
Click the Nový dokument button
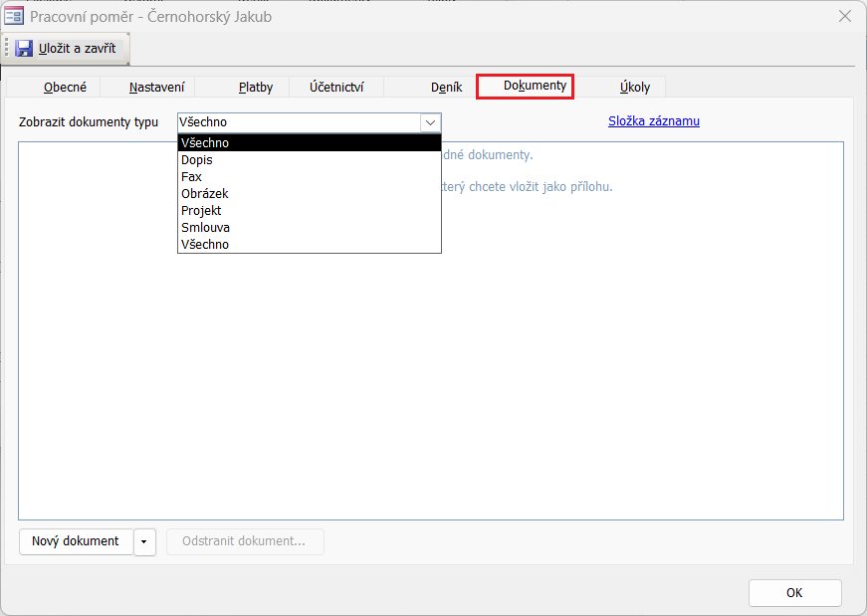(76, 541)
